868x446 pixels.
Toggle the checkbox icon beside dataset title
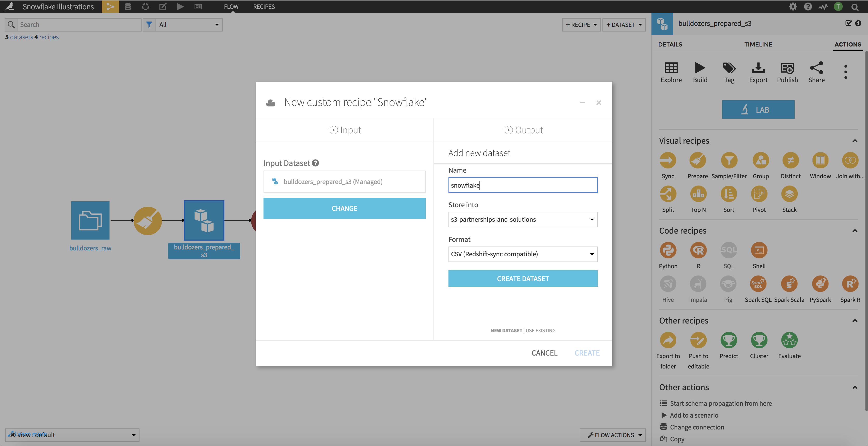pos(848,23)
